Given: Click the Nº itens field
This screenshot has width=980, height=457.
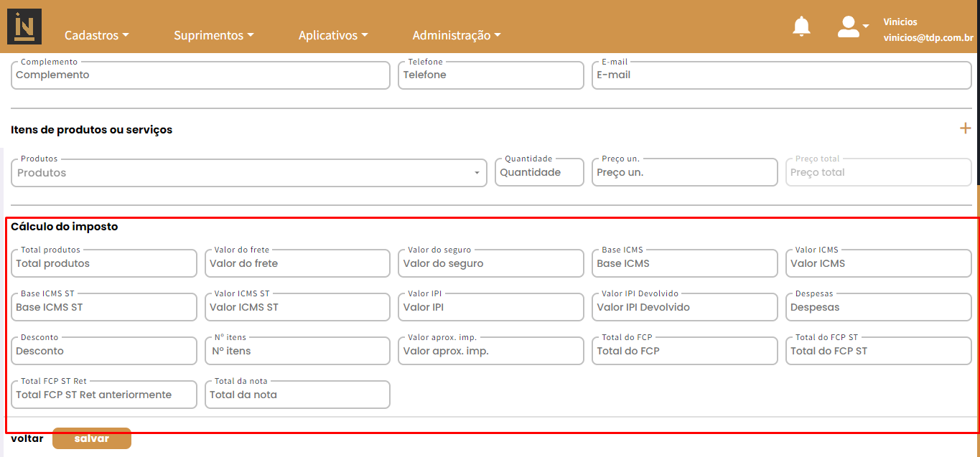Looking at the screenshot, I should [297, 351].
